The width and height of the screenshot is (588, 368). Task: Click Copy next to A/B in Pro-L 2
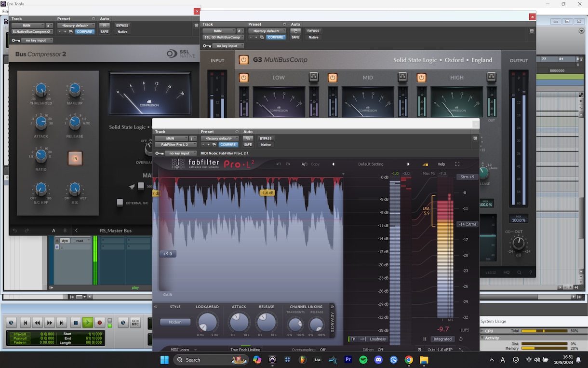pyautogui.click(x=315, y=164)
